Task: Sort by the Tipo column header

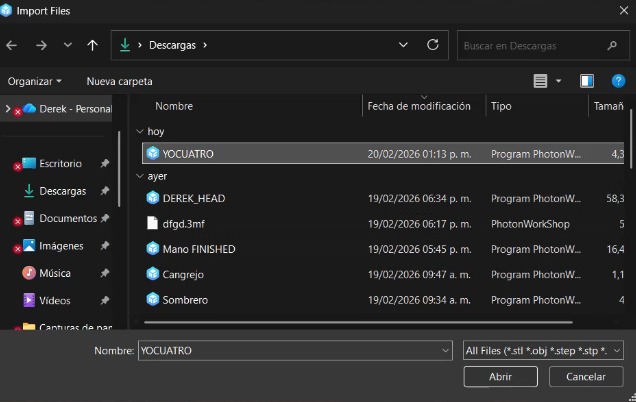Action: (501, 106)
